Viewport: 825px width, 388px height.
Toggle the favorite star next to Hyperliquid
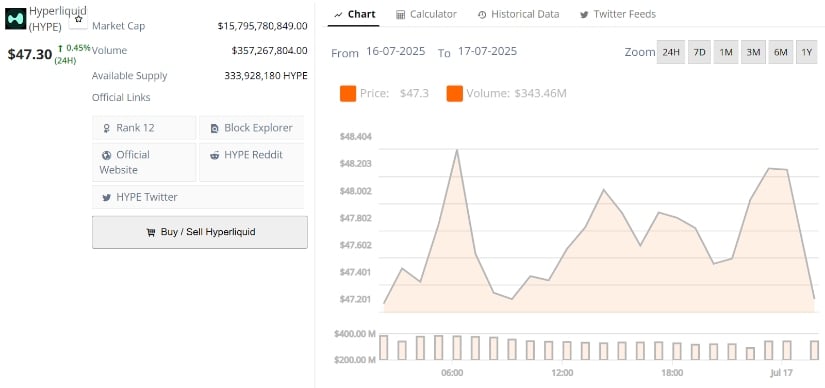pos(78,19)
